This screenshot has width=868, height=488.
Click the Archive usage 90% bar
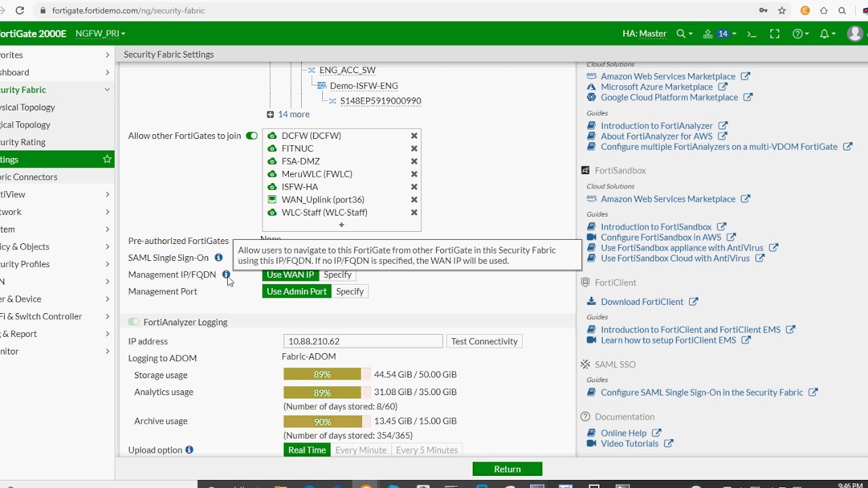pos(327,422)
